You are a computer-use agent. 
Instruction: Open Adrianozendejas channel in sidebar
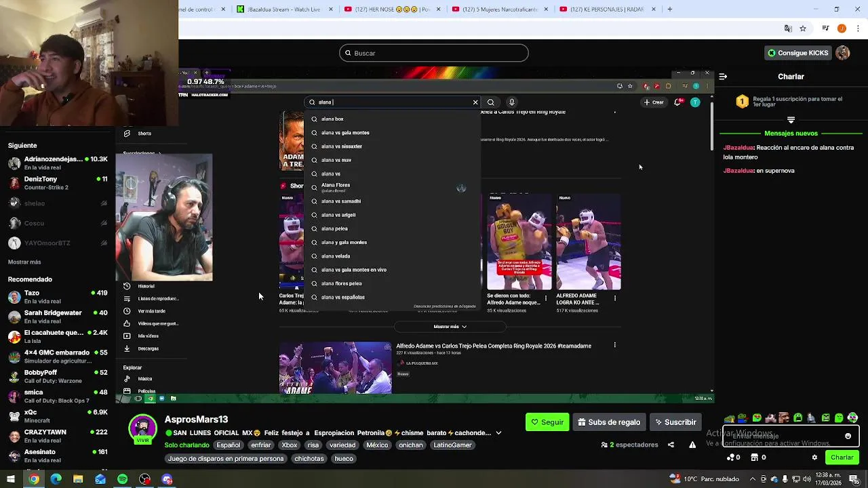(58, 163)
